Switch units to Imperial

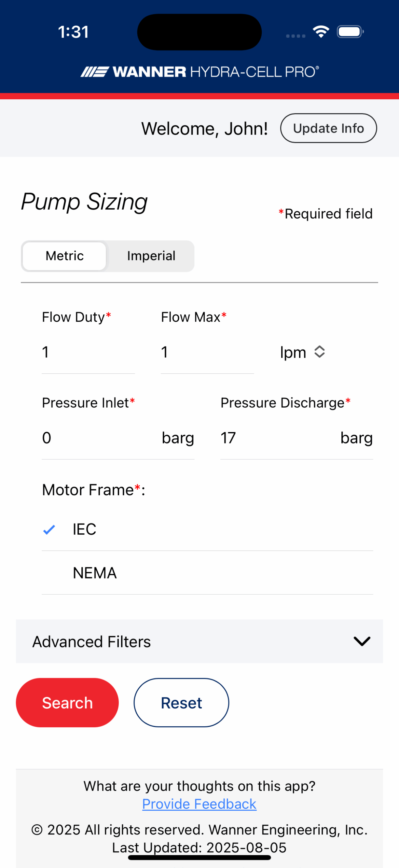[x=151, y=256]
